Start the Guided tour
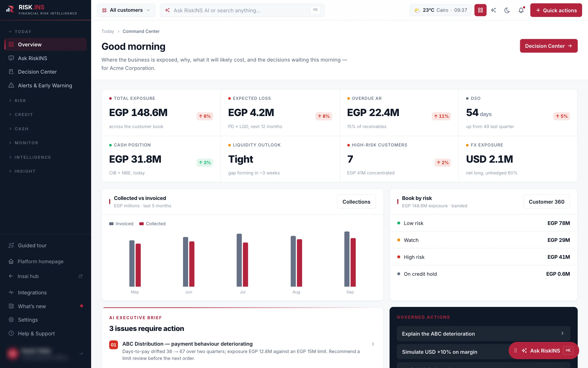Viewport: 588px width, 368px height. [46, 245]
